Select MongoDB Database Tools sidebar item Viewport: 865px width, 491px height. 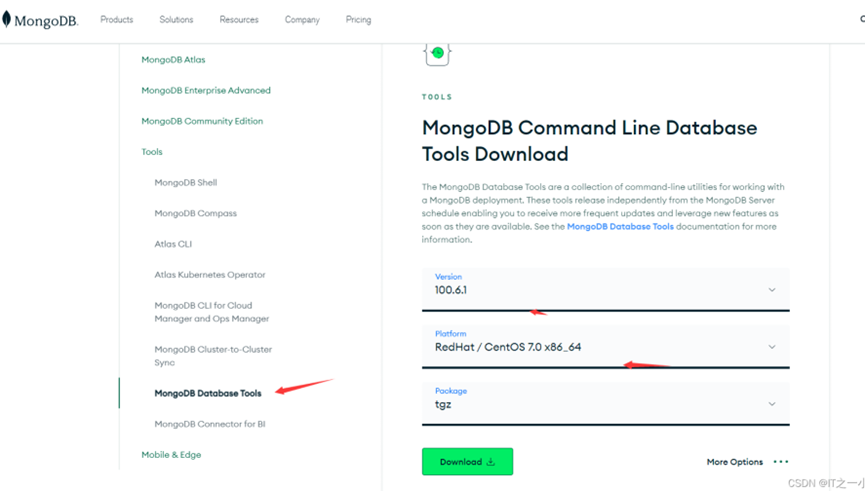(208, 393)
